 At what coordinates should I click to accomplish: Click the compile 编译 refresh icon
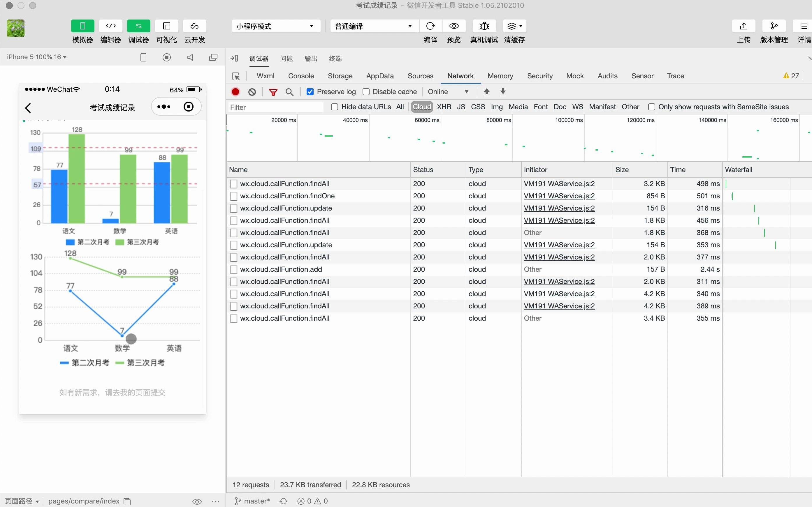[430, 26]
